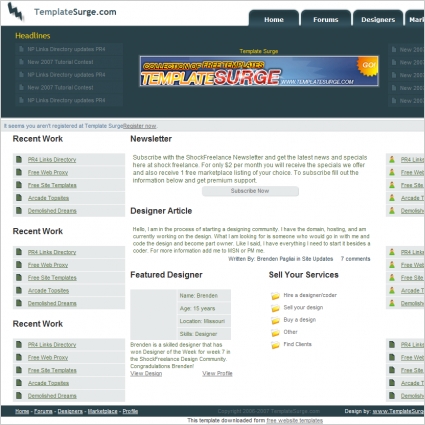The height and width of the screenshot is (425, 425).
Task: Click the Forums link in the footer
Action: pos(43,411)
